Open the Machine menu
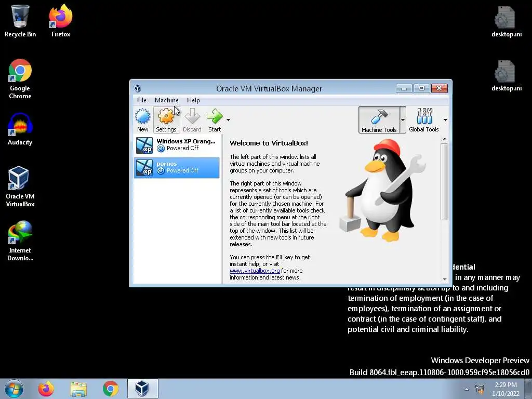Viewport: 532px width, 399px height. click(167, 100)
